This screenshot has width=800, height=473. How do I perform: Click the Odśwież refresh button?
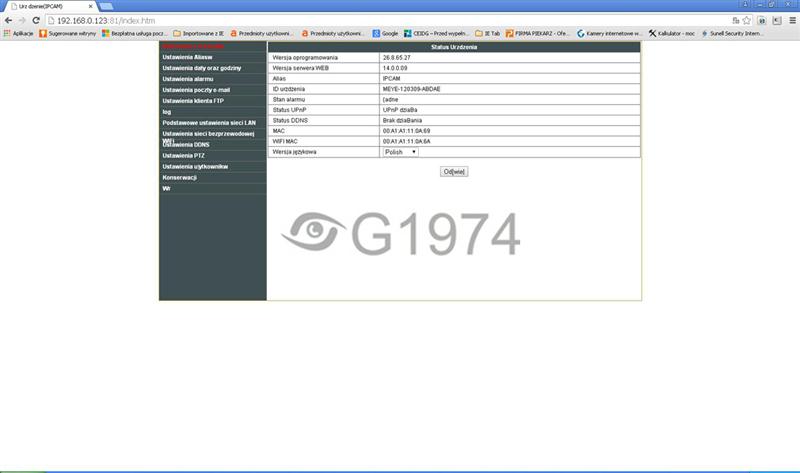click(x=454, y=171)
